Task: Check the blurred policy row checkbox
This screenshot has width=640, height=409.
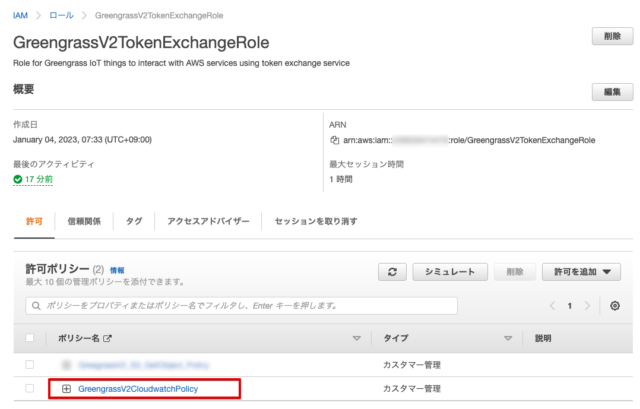Action: click(x=30, y=365)
